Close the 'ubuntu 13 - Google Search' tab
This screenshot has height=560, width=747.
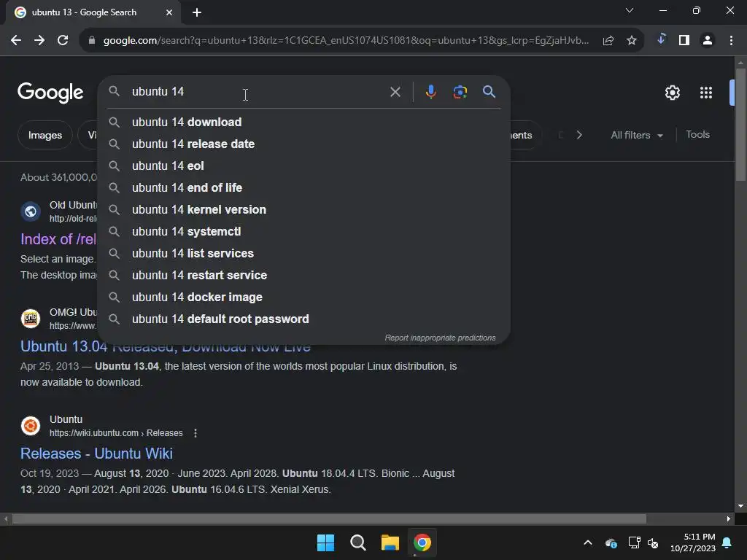point(169,12)
